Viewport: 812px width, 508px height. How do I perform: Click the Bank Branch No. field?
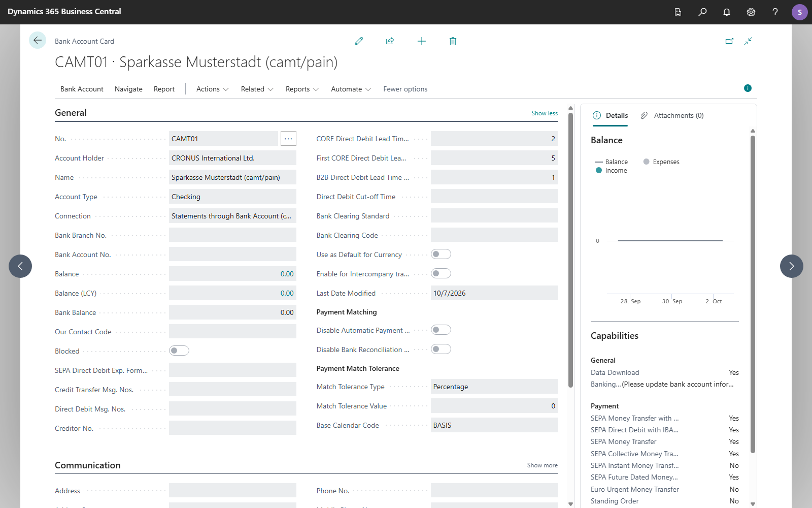232,235
